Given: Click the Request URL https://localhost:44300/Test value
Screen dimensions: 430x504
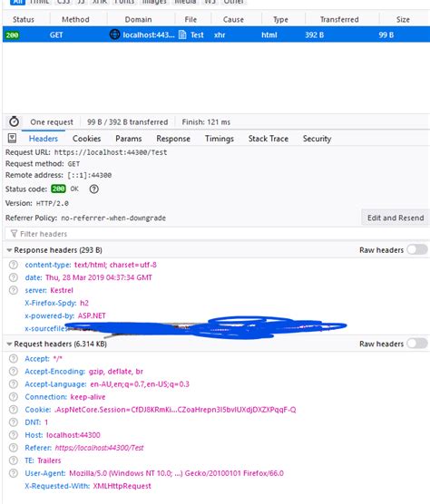Looking at the screenshot, I should point(111,152).
